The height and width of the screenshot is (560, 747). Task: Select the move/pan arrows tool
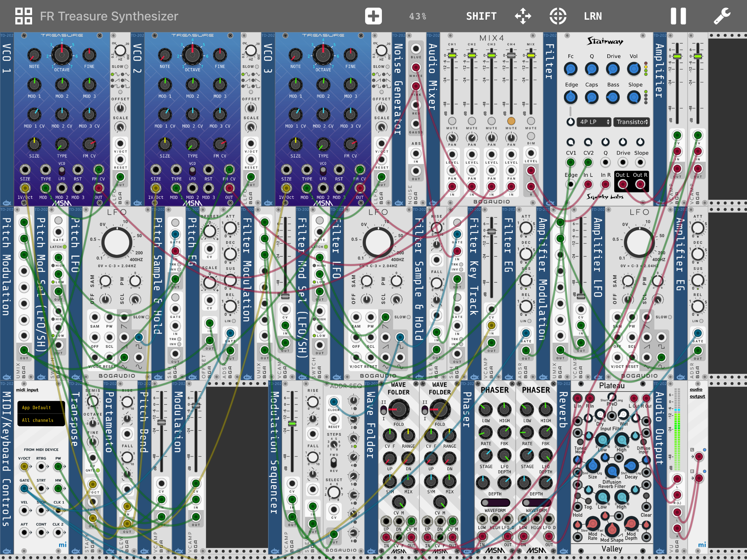(523, 16)
